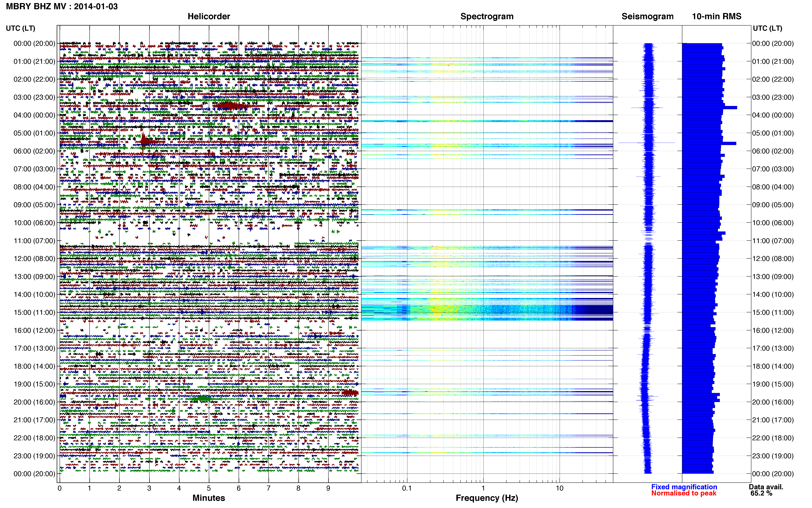Viewport: 812px width, 508px height.
Task: Click left time label 19:00 (15:00)
Action: (x=34, y=384)
